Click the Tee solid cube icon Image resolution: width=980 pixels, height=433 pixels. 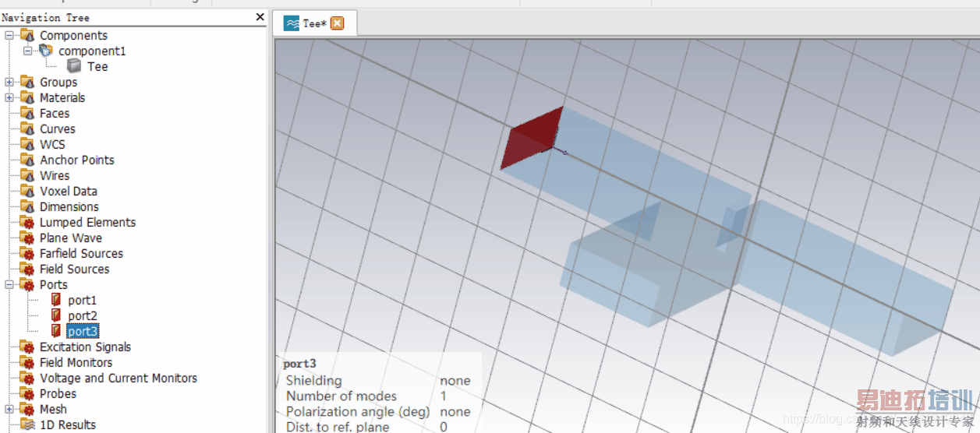tap(74, 66)
